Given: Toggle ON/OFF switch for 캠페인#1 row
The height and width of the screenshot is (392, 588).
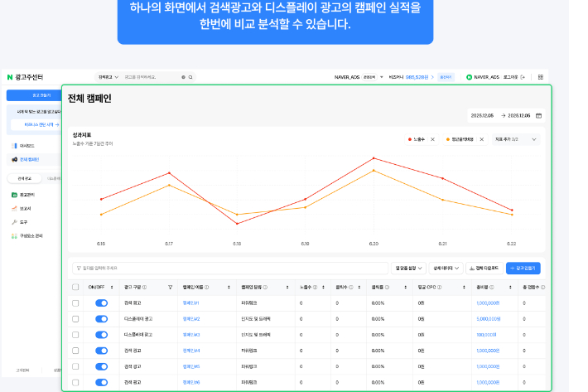Looking at the screenshot, I should (102, 303).
